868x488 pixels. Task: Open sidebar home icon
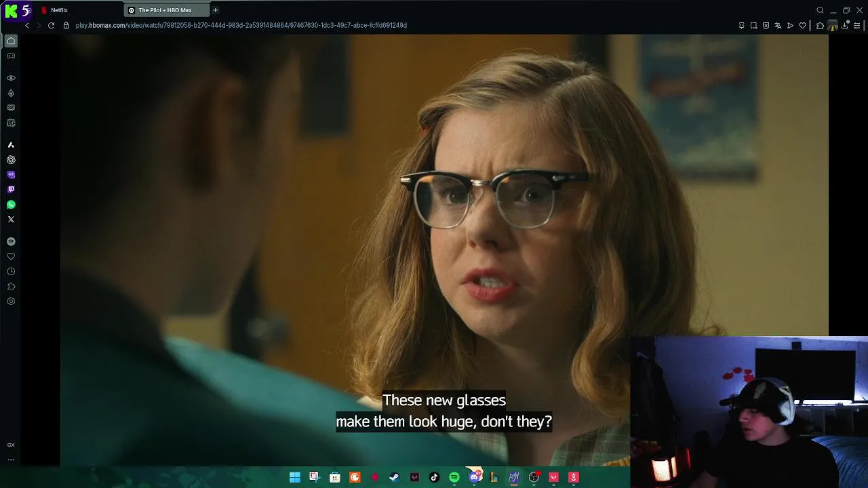point(11,41)
